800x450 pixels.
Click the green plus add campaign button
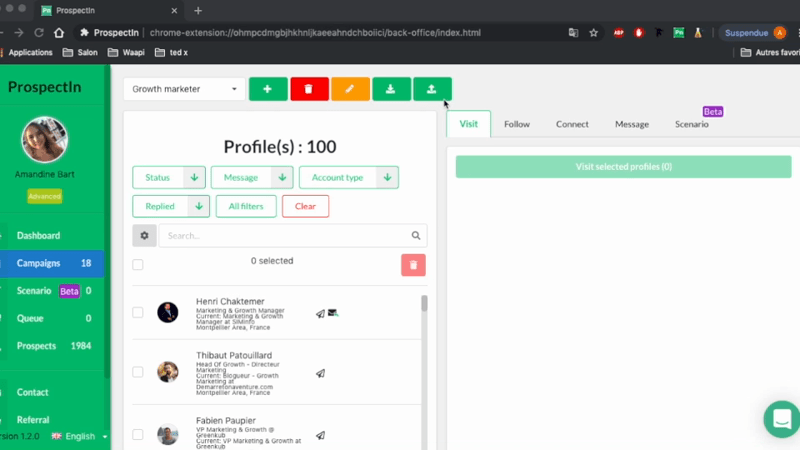(x=268, y=89)
